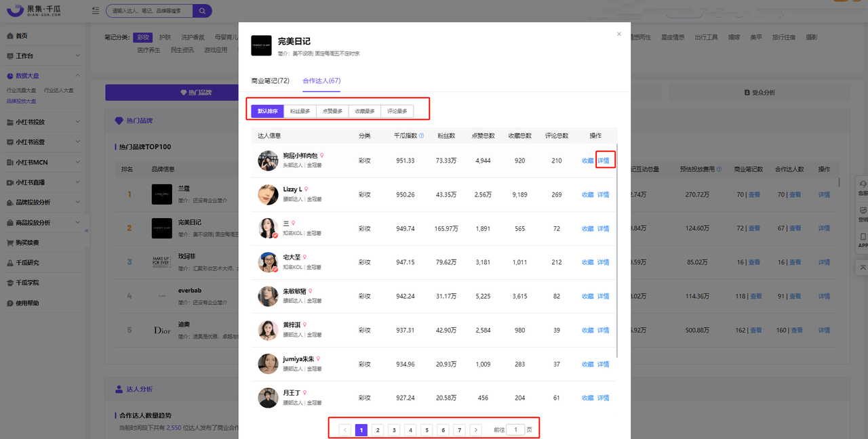868x439 pixels.
Task: Expand 小红书MCN sidebar menu
Action: tap(43, 162)
